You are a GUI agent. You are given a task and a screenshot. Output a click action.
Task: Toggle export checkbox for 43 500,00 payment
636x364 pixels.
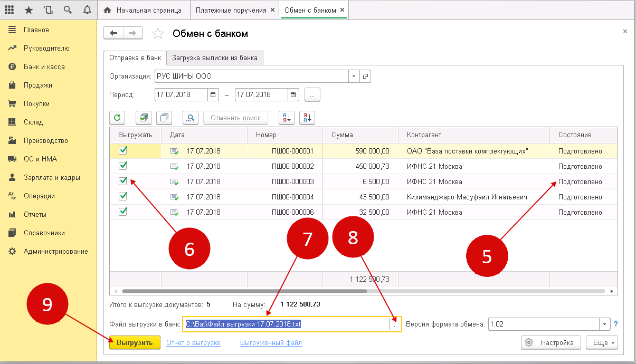[x=123, y=196]
